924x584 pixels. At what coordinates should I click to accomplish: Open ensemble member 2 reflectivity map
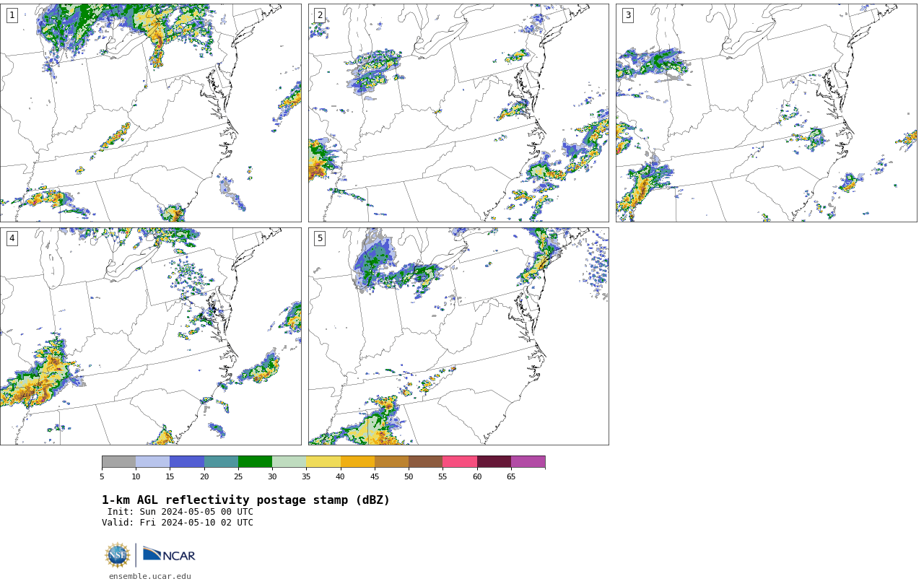[458, 113]
